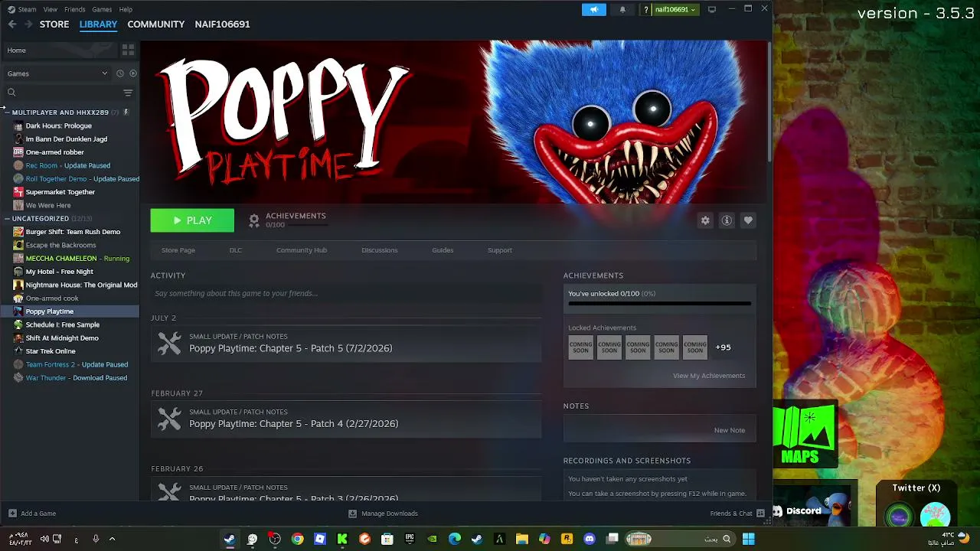Click the Add a Game plus icon

coord(12,514)
